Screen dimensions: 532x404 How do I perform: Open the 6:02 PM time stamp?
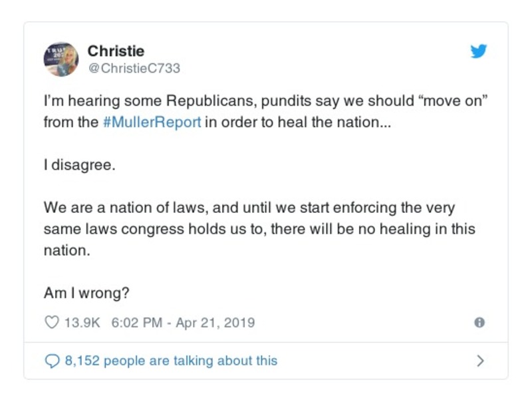click(x=136, y=323)
